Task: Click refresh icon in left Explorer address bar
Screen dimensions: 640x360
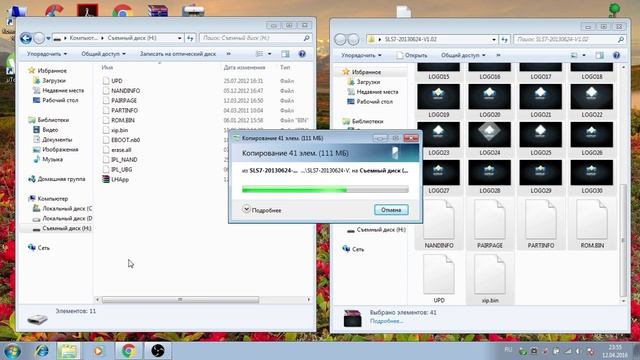Action: point(190,38)
